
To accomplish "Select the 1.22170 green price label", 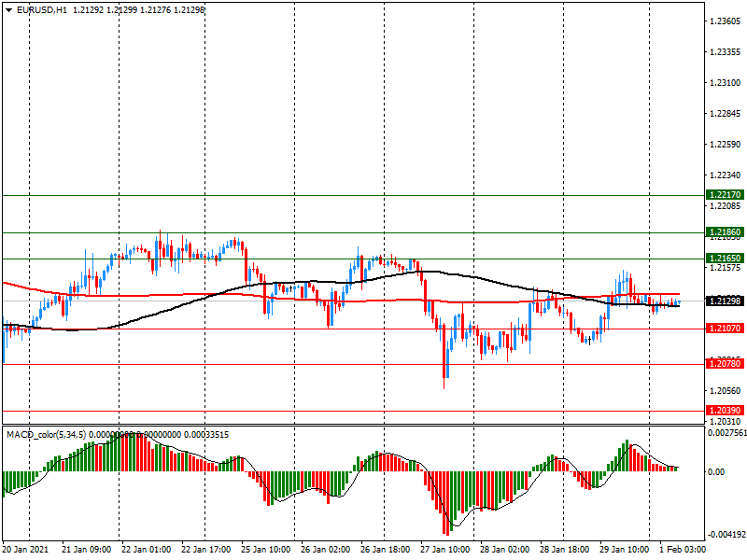I will pos(725,195).
